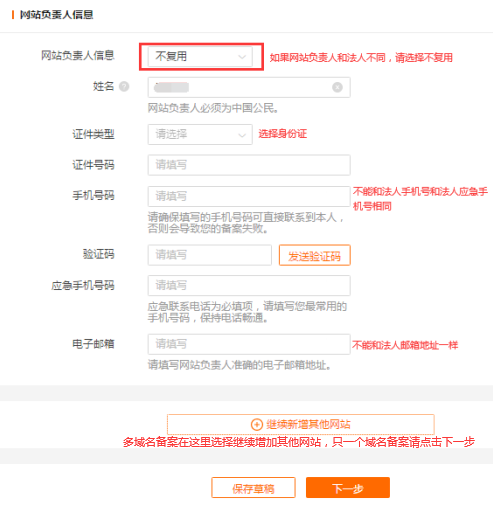The width and height of the screenshot is (493, 511).
Task: Click the 发送验证码 button
Action: coord(315,255)
